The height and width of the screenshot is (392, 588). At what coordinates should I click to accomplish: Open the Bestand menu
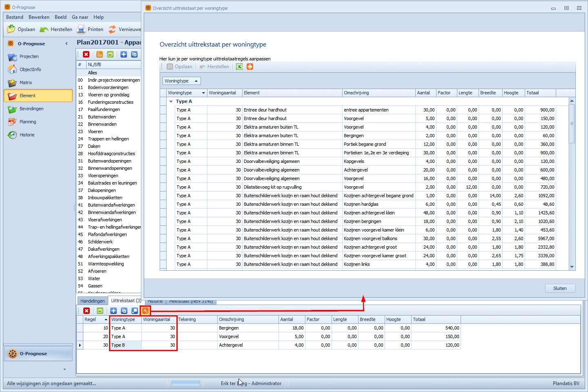15,17
